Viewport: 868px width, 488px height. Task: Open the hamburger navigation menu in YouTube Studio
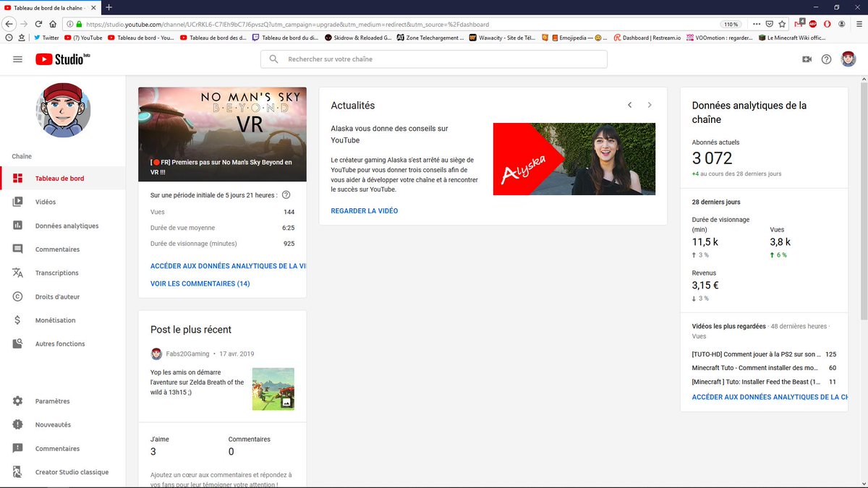[x=17, y=59]
